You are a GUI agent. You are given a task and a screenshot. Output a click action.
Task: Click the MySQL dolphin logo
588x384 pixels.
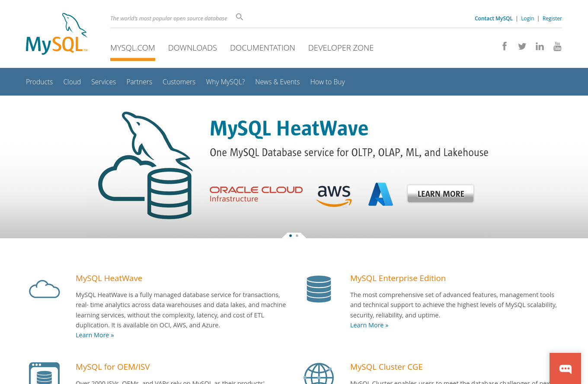tap(57, 34)
